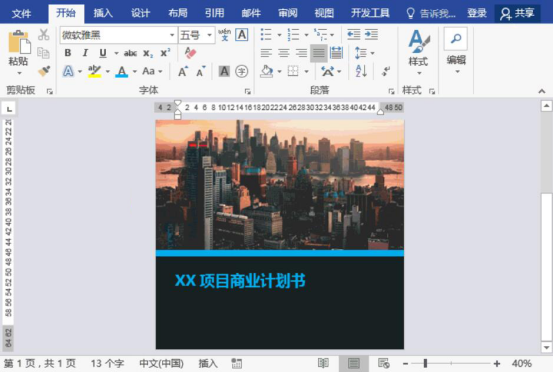Click Increase Indent icon
Viewport: 554px width, 373px height.
click(x=371, y=35)
